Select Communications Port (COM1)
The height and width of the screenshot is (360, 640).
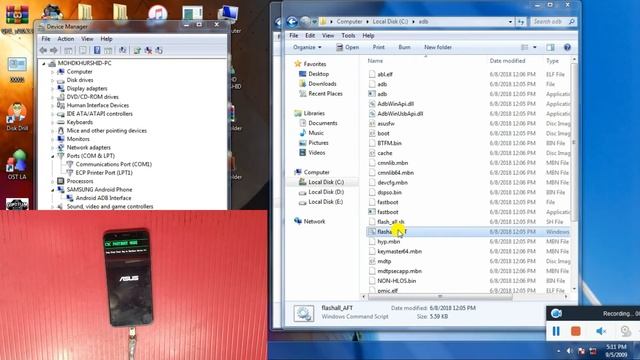point(113,164)
